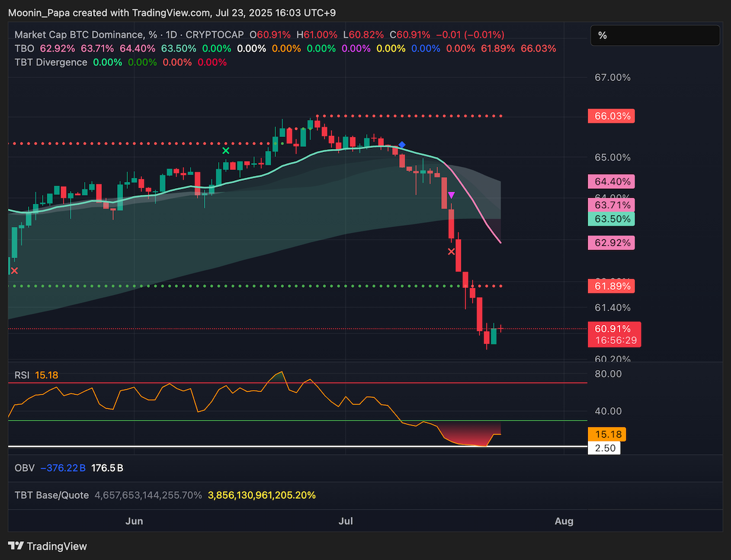Image resolution: width=731 pixels, height=560 pixels.
Task: Click the current price 60.91% label
Action: [614, 329]
